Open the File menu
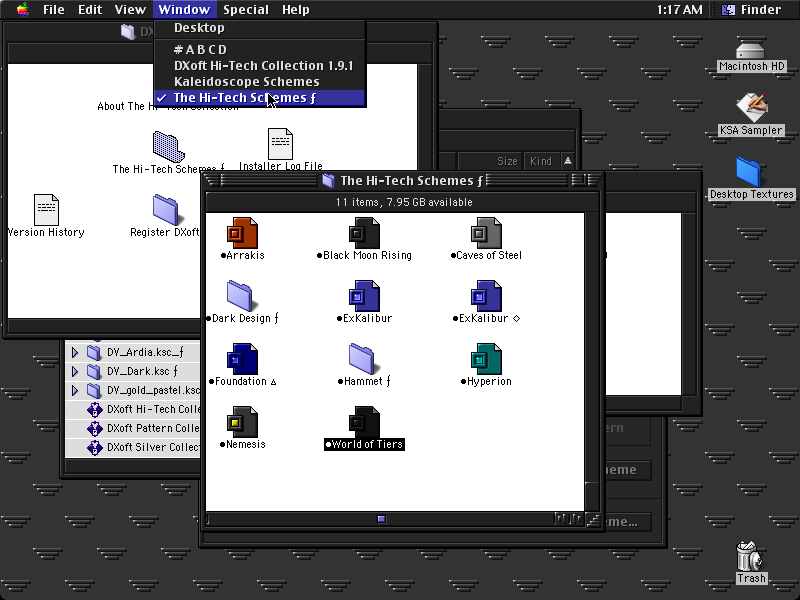The image size is (800, 600). pos(54,10)
